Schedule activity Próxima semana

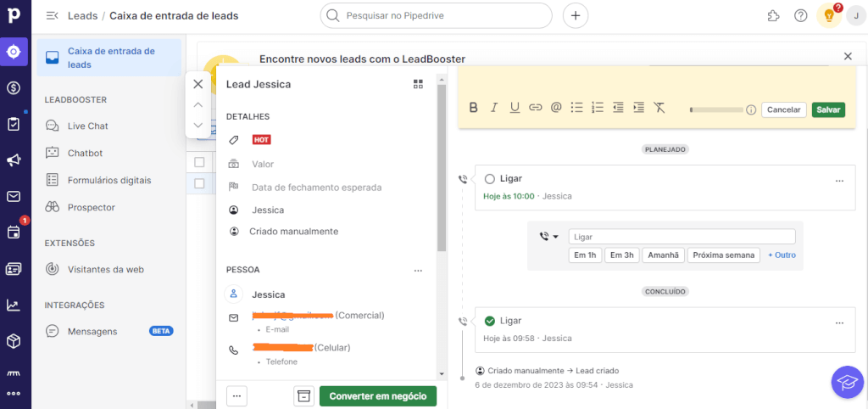(x=724, y=255)
